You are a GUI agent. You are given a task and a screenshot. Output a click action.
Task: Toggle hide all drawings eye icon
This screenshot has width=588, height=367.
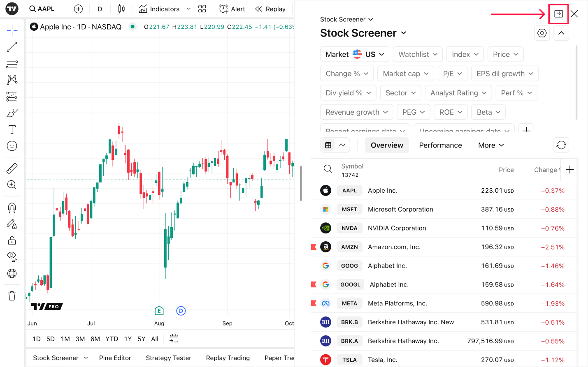click(x=12, y=257)
